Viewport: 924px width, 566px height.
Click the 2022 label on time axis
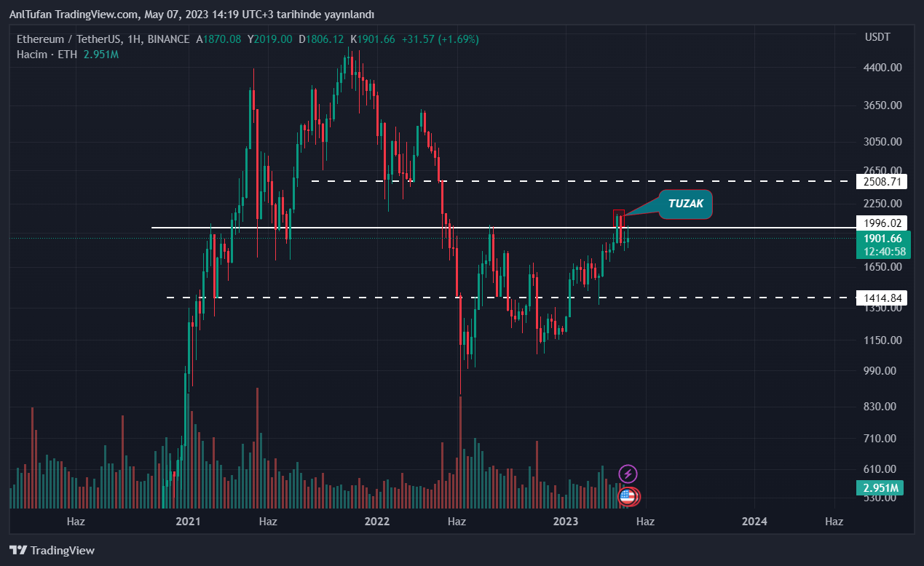(x=377, y=522)
